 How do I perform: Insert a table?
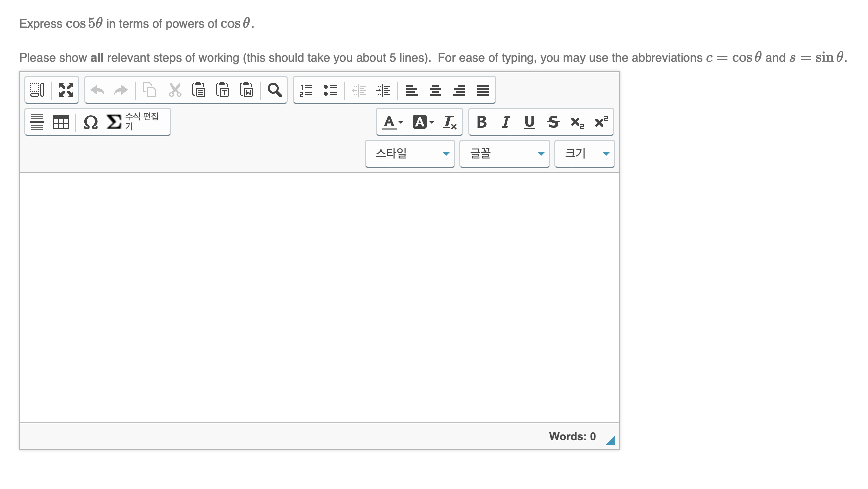[x=61, y=122]
